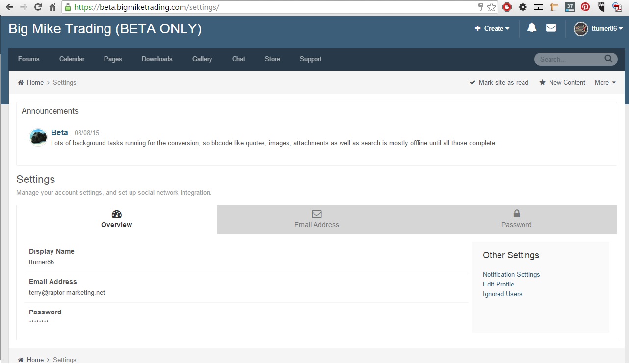Click the browser back arrow
Image resolution: width=629 pixels, height=364 pixels.
click(9, 7)
